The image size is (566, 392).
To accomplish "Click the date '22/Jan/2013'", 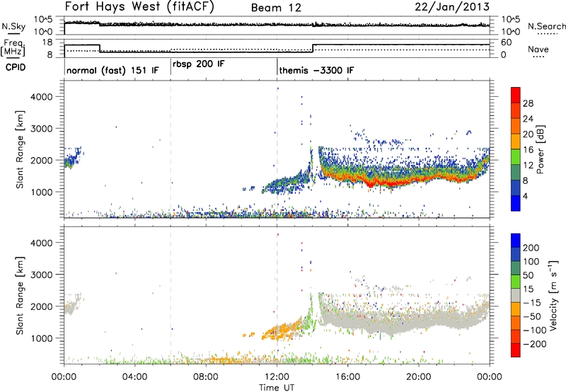I will [x=452, y=7].
